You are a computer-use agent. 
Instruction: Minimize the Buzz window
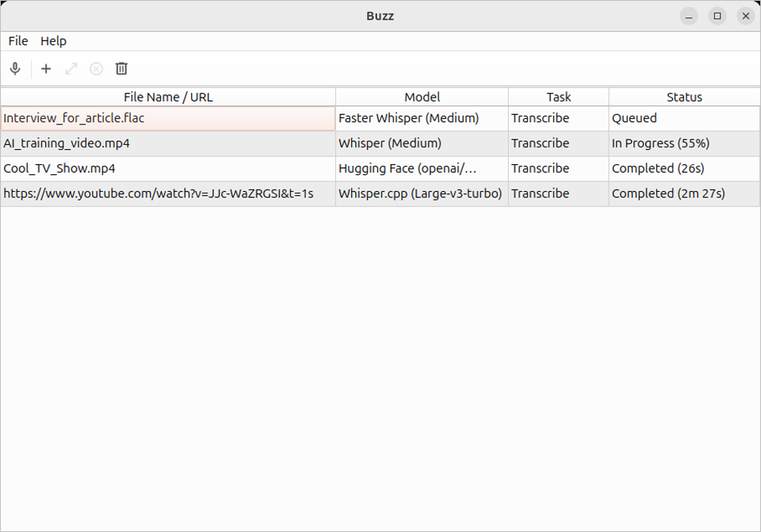click(689, 16)
